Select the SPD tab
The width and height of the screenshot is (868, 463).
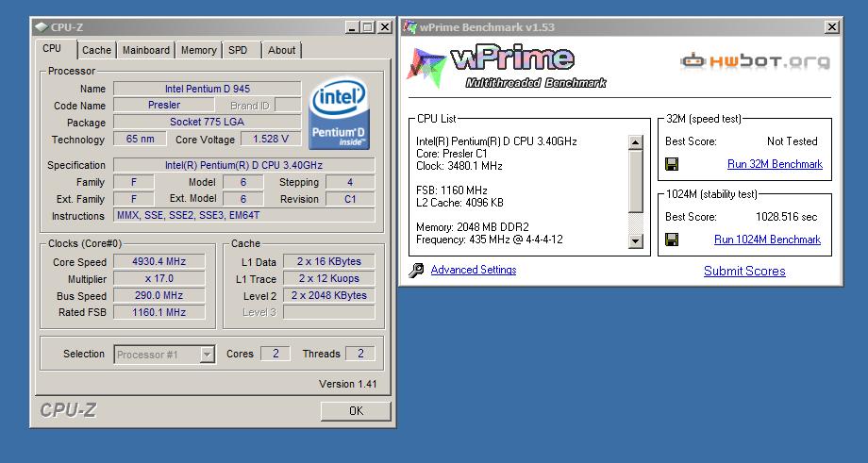point(238,50)
